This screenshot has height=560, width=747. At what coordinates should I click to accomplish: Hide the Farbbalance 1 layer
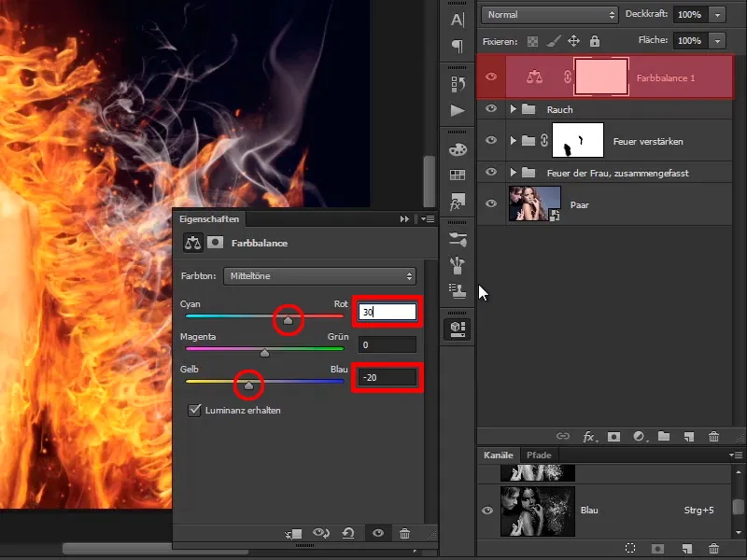tap(491, 77)
